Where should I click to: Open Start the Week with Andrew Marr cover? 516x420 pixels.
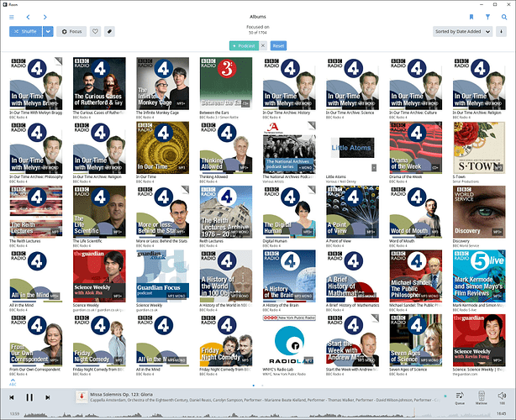click(352, 340)
